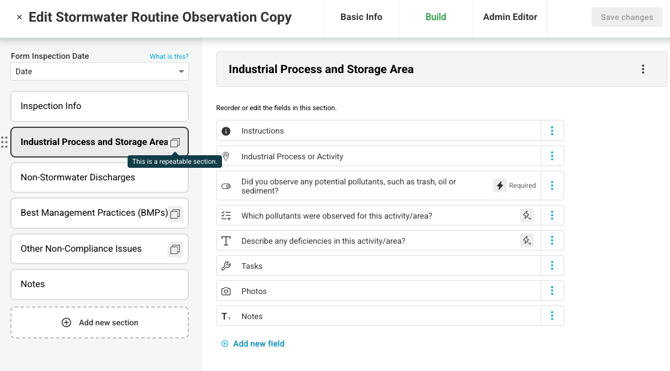Open the Instructions field
670x371 pixels.
point(379,131)
